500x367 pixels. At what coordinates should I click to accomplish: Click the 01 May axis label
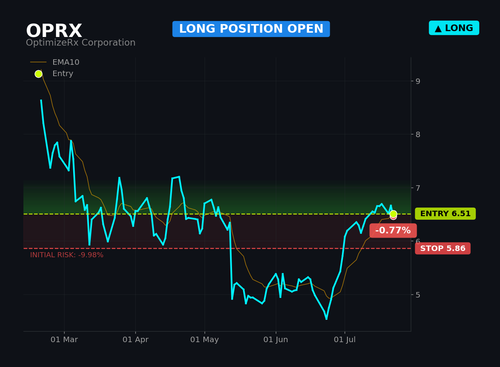(204, 340)
